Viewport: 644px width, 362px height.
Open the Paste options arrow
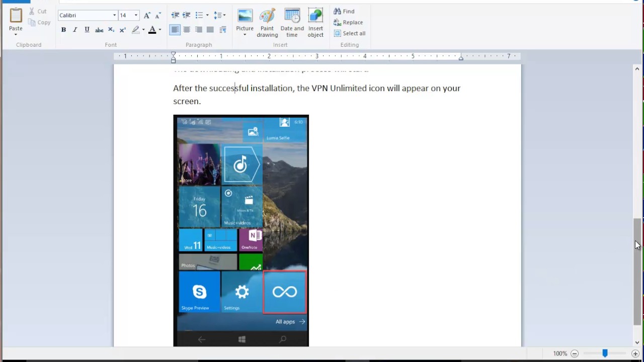tap(16, 35)
